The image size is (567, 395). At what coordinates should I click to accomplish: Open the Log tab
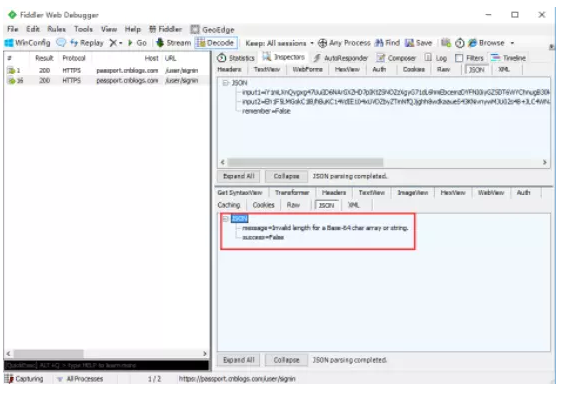click(x=436, y=58)
